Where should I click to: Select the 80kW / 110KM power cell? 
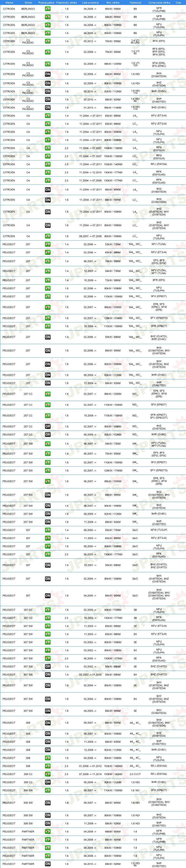click(x=113, y=610)
